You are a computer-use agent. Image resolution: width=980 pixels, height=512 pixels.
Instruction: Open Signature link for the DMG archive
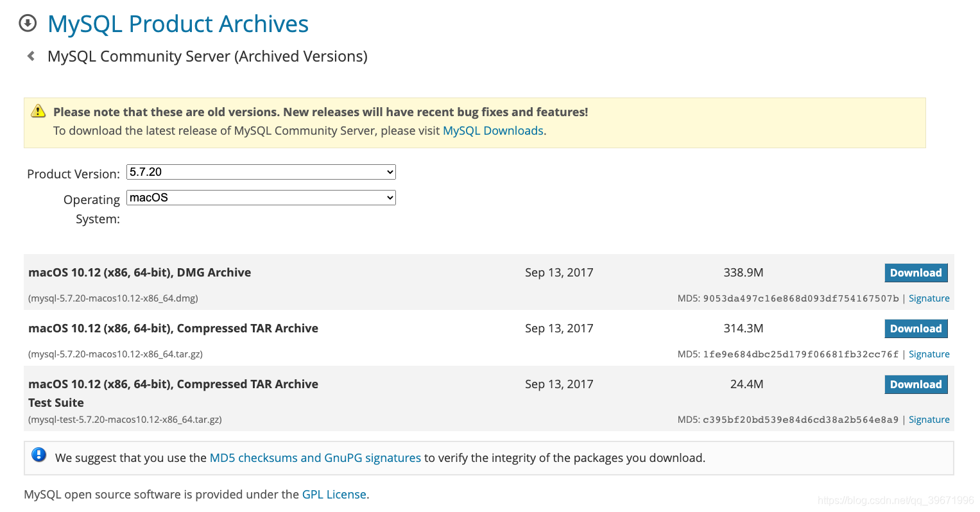point(929,298)
